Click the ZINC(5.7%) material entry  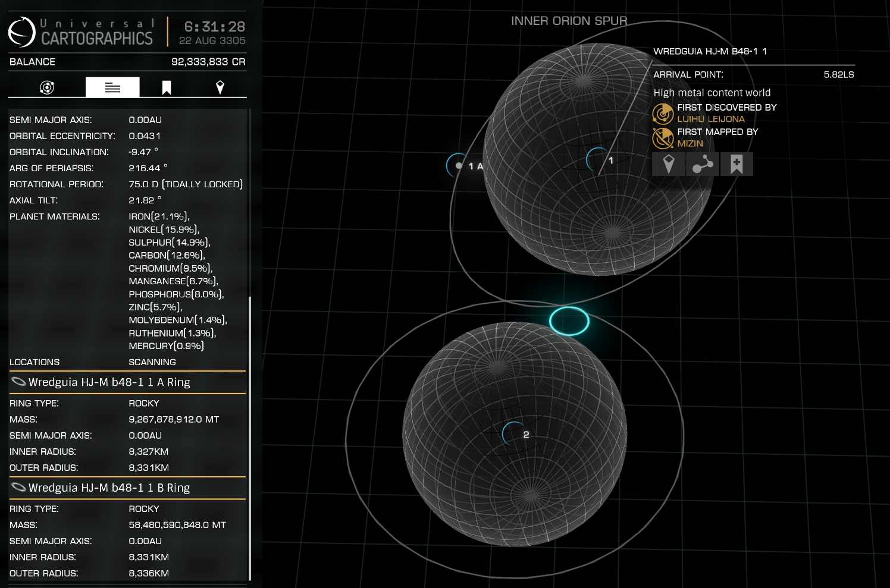(x=155, y=307)
